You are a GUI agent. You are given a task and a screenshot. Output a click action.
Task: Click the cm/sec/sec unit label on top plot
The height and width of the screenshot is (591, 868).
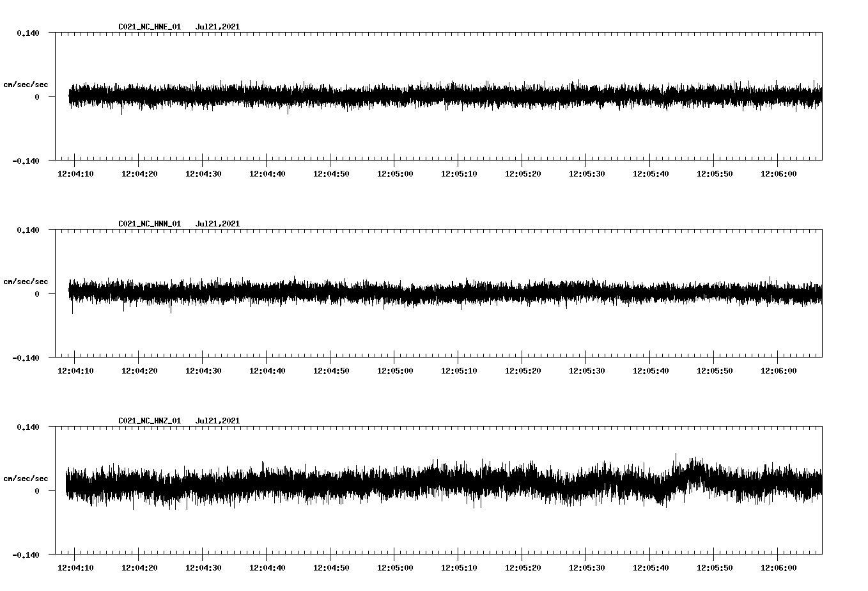tap(26, 83)
